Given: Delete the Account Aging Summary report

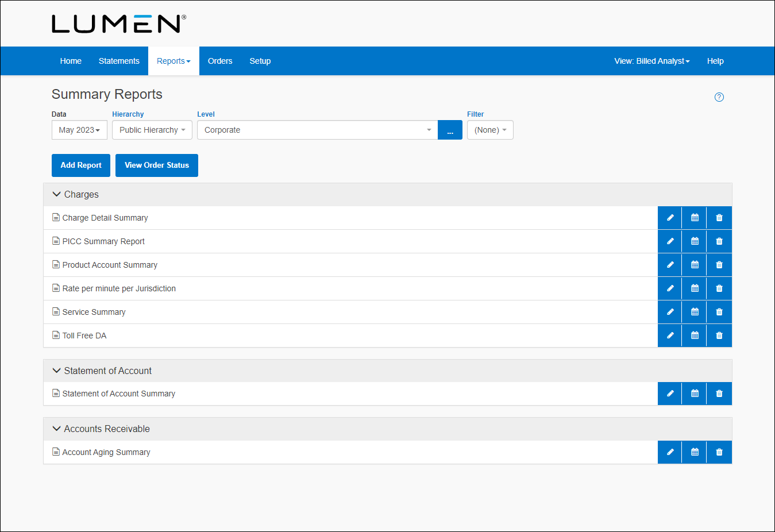Looking at the screenshot, I should (x=719, y=452).
